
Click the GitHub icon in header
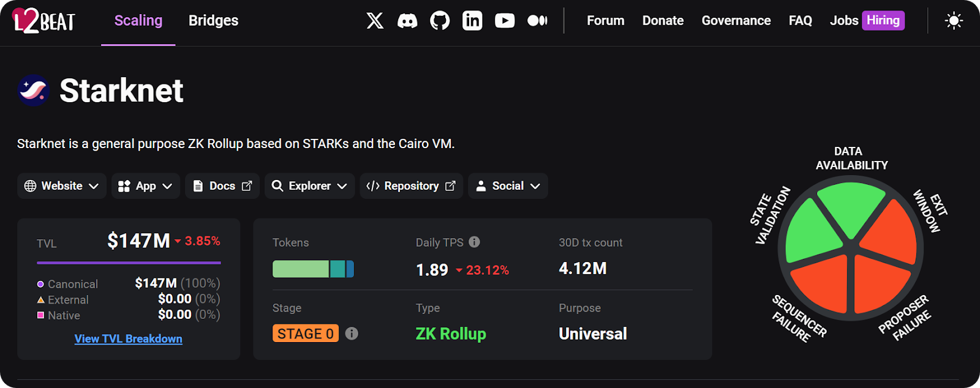pyautogui.click(x=440, y=21)
